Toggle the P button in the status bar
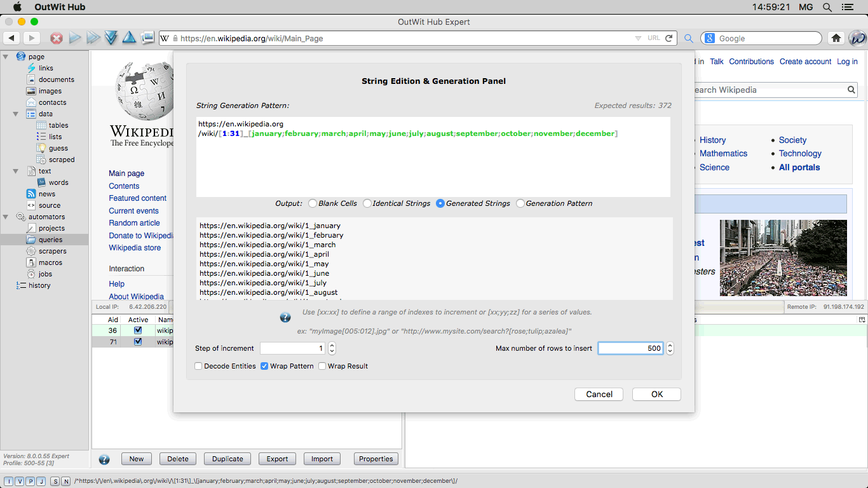 (30, 481)
